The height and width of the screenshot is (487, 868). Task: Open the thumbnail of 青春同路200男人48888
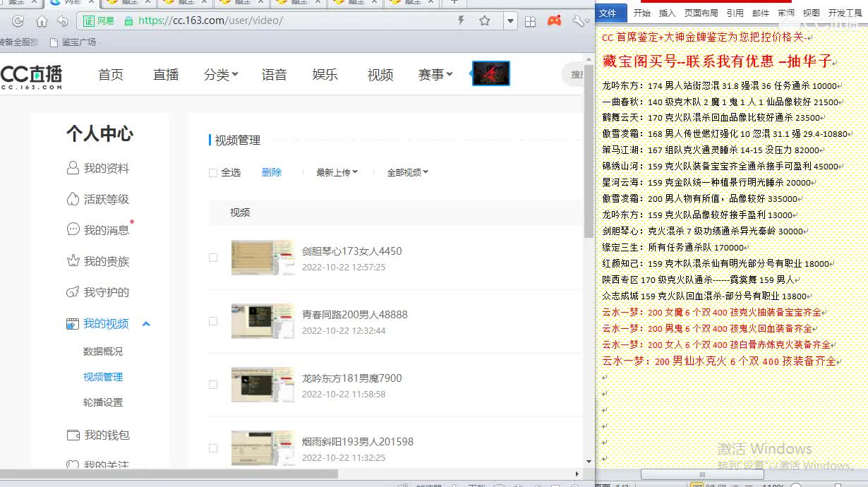coord(263,321)
